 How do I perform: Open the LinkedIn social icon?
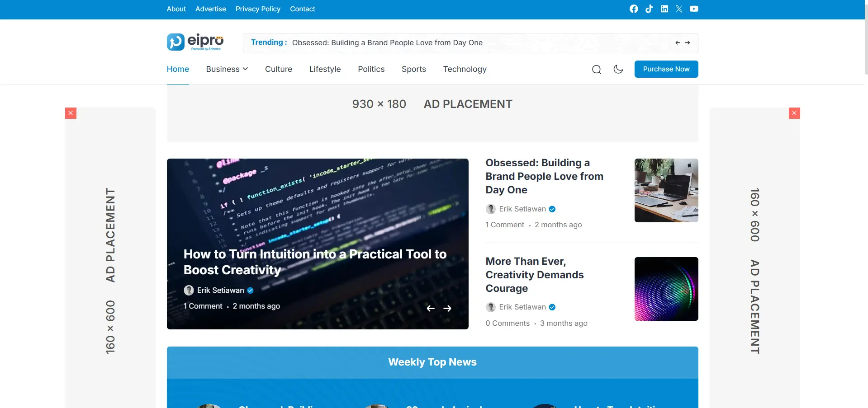(664, 9)
